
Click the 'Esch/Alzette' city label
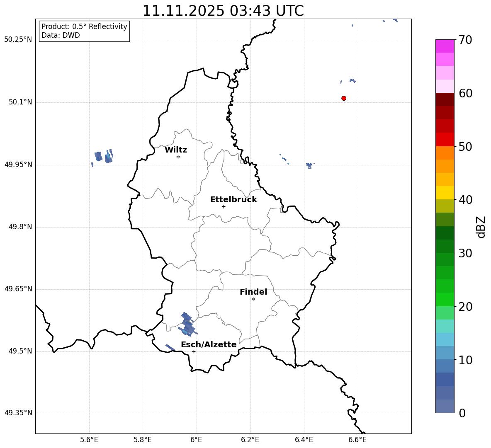pos(209,344)
